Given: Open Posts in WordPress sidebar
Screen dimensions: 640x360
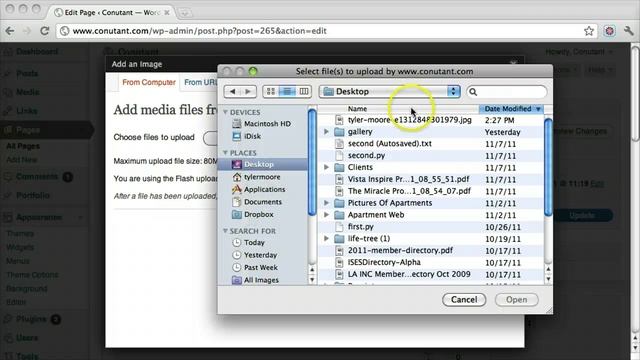Looking at the screenshot, I should click(x=27, y=73).
